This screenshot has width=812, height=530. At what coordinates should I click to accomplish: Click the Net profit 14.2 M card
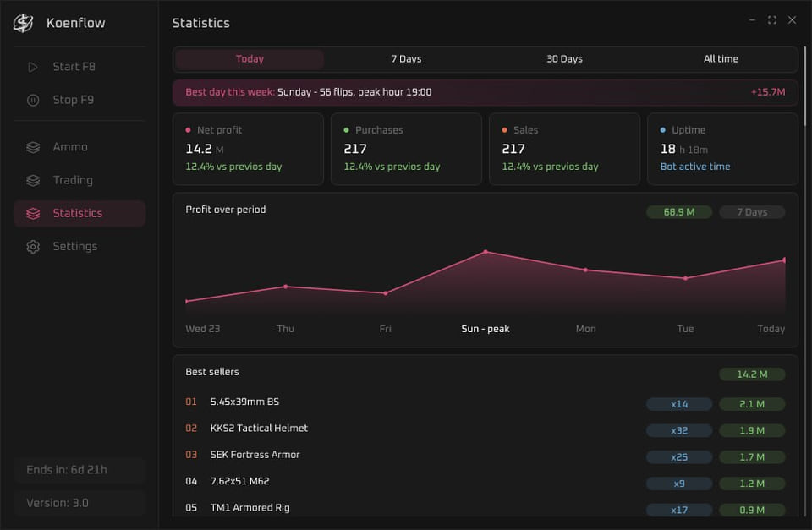pyautogui.click(x=248, y=149)
